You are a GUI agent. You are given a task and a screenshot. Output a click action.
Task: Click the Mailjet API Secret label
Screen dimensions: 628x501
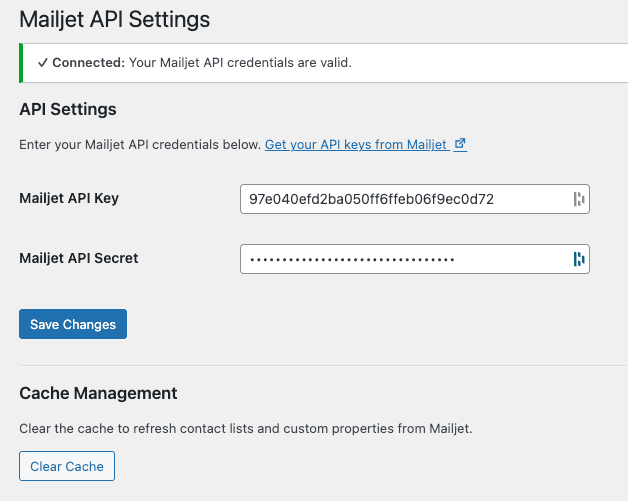pyautogui.click(x=79, y=258)
